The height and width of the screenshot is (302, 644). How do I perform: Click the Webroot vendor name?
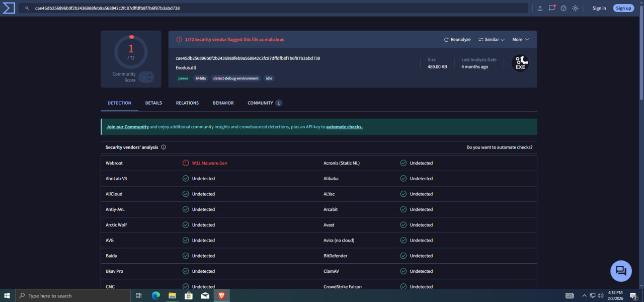[114, 163]
